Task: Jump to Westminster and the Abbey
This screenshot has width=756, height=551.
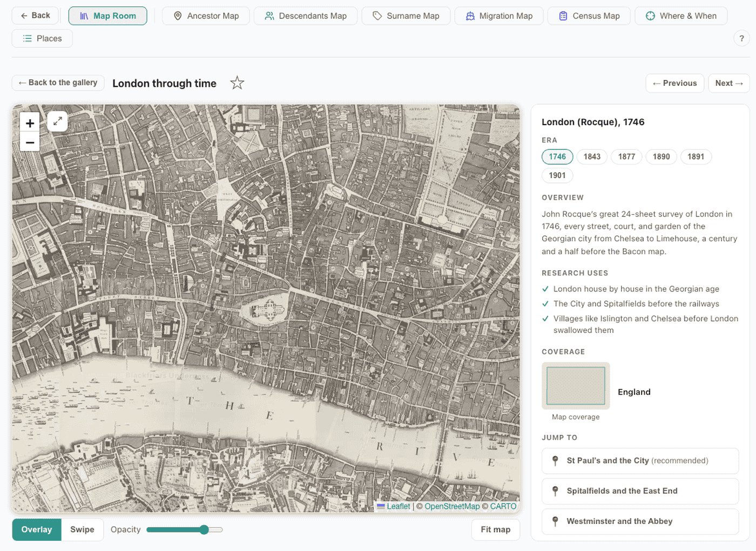Action: 640,521
